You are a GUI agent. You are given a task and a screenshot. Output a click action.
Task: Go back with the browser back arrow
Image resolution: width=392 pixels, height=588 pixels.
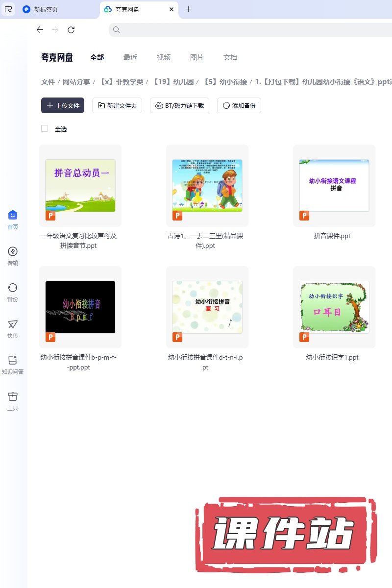[x=40, y=30]
